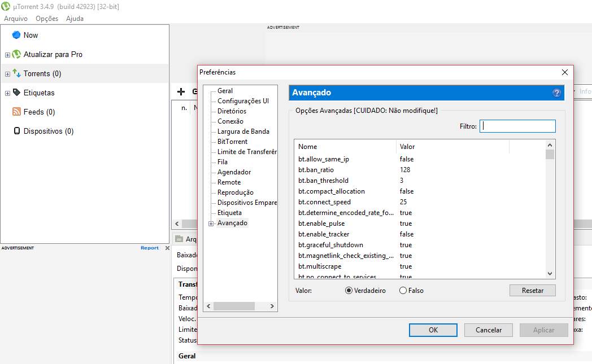Click the Nome column header

345,147
